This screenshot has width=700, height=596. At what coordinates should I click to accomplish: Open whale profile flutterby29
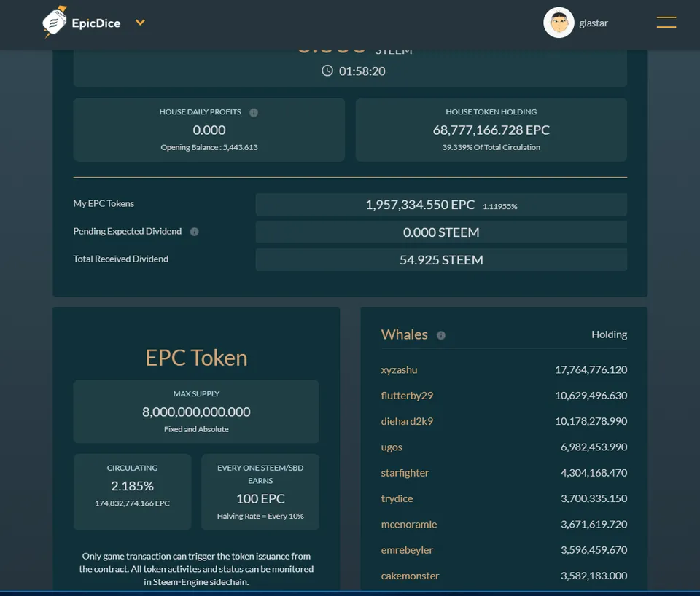(407, 396)
